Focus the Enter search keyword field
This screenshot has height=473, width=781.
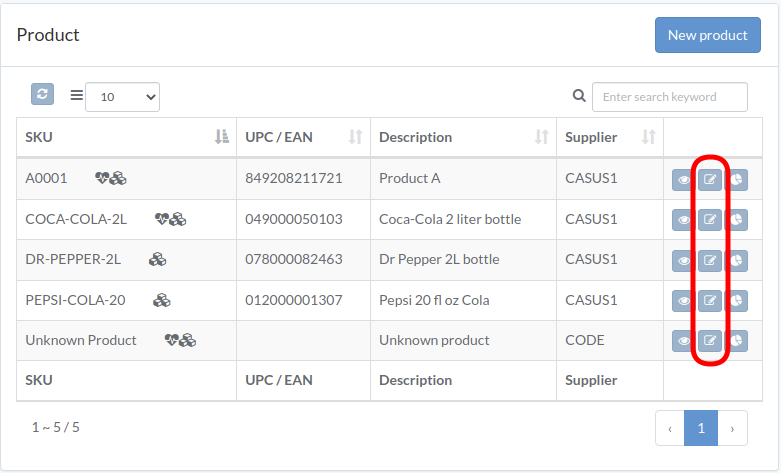[x=669, y=97]
